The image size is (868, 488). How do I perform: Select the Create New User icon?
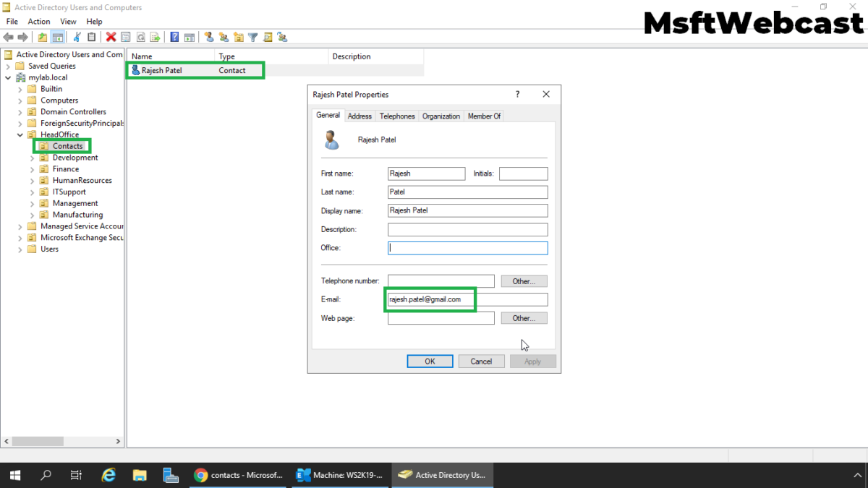(x=210, y=37)
